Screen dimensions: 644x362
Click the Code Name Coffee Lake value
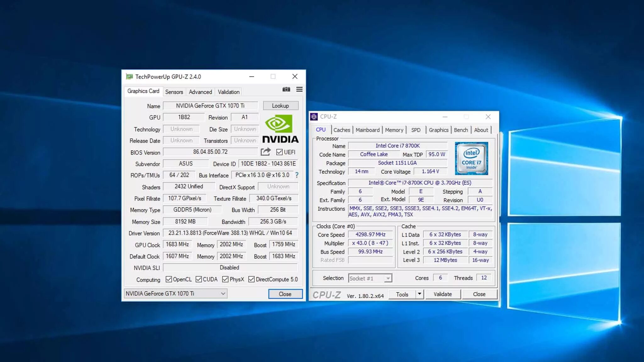point(374,154)
